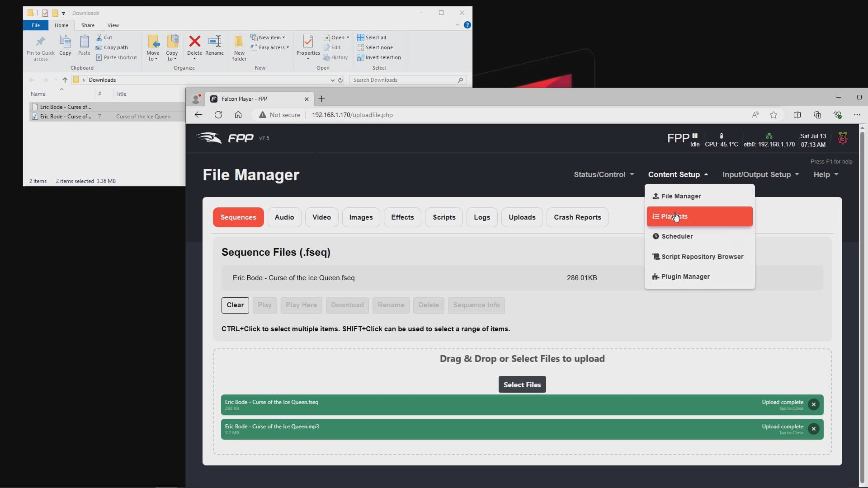Click the Search Downloads field
Viewport: 868px width, 488px height.
pos(408,80)
